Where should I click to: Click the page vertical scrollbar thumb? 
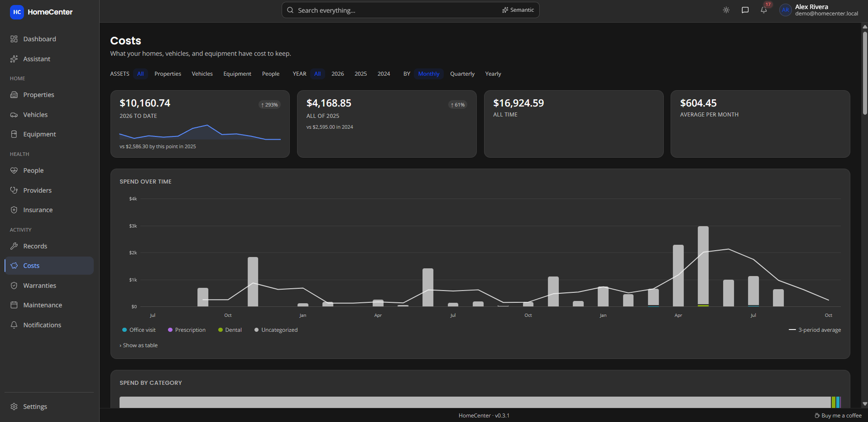coord(865,73)
